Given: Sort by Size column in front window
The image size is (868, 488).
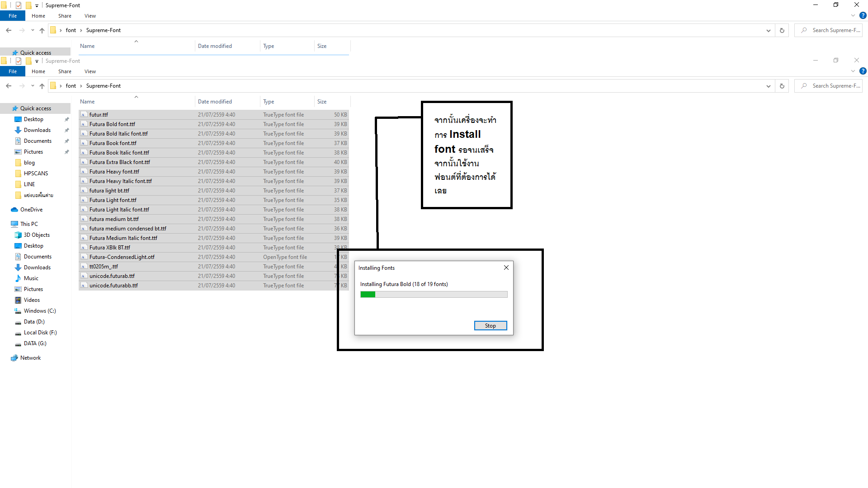Looking at the screenshot, I should point(332,102).
